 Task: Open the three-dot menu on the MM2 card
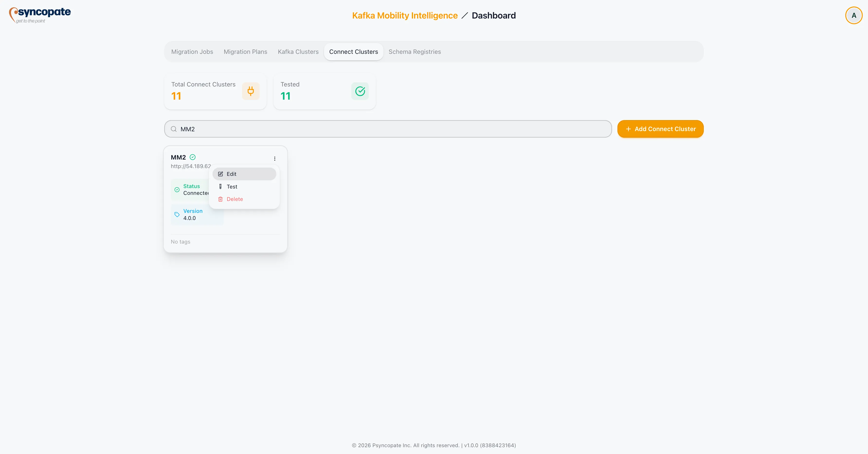(275, 159)
